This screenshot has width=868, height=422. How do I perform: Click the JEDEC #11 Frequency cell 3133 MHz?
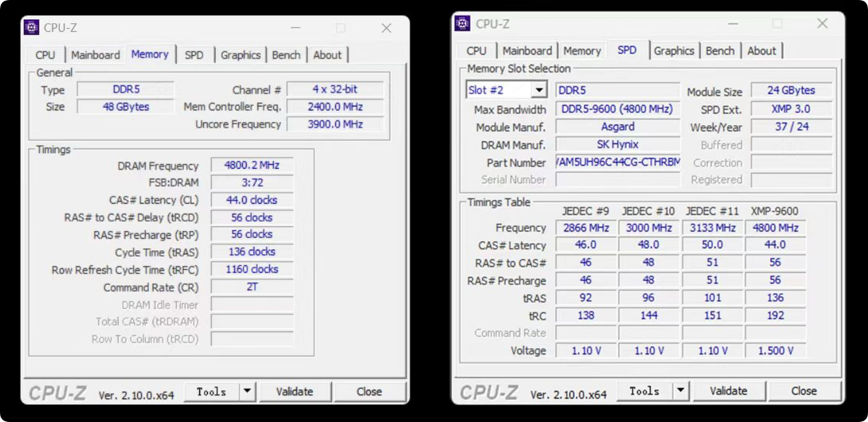[712, 228]
